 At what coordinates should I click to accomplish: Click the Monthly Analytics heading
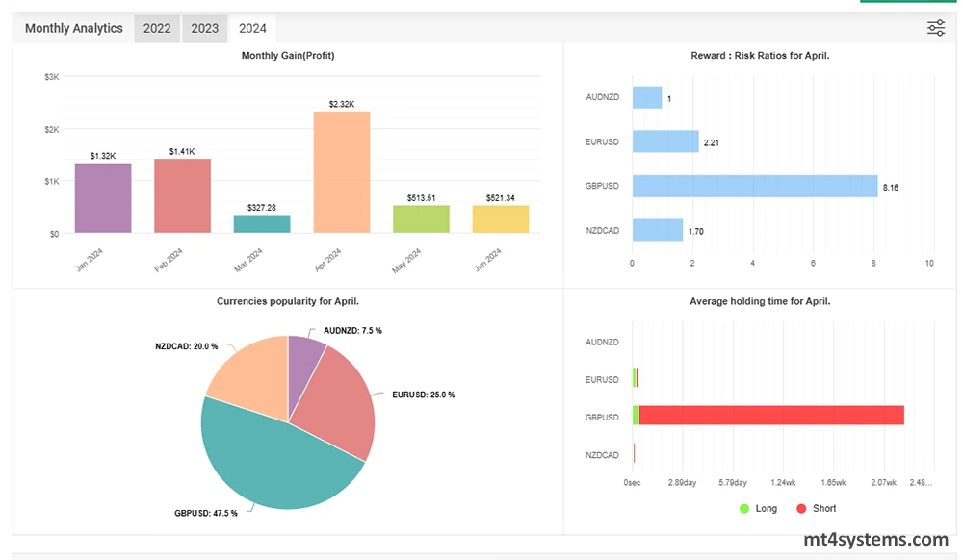coord(74,28)
